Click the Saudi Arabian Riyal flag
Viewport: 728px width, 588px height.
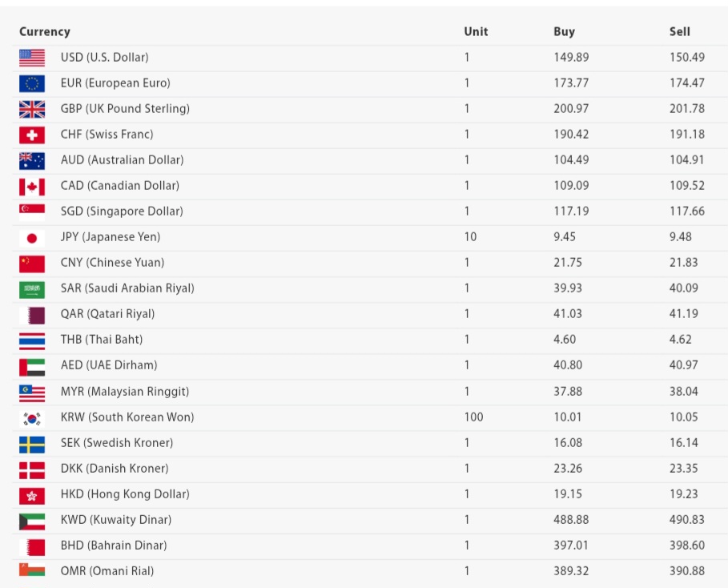pyautogui.click(x=32, y=288)
